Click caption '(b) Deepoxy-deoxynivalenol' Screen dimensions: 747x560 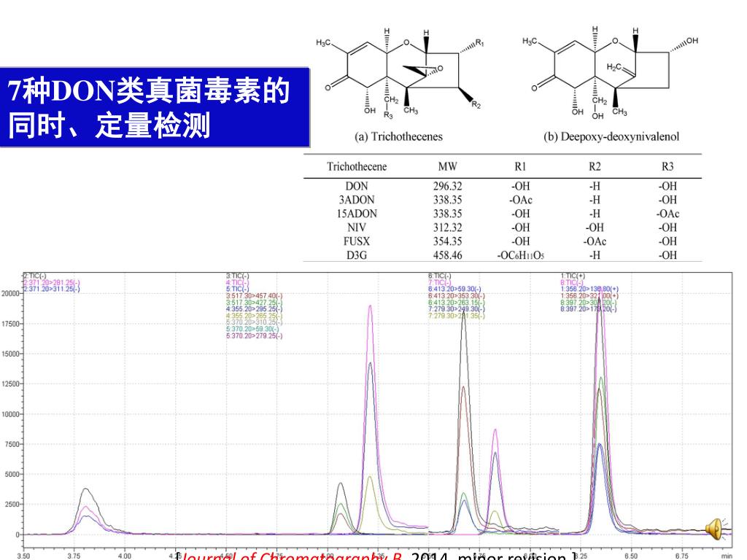point(611,136)
